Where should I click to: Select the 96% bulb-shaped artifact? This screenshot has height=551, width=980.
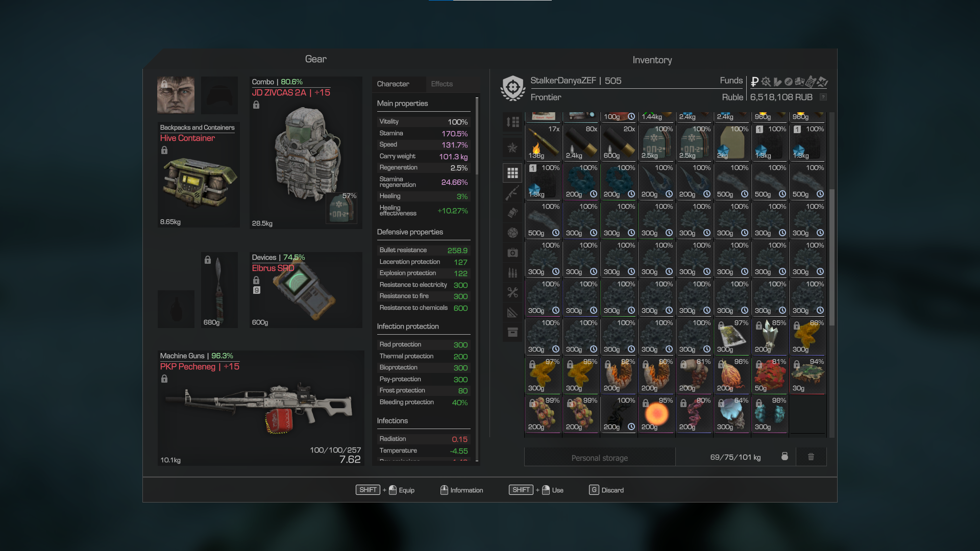point(732,375)
